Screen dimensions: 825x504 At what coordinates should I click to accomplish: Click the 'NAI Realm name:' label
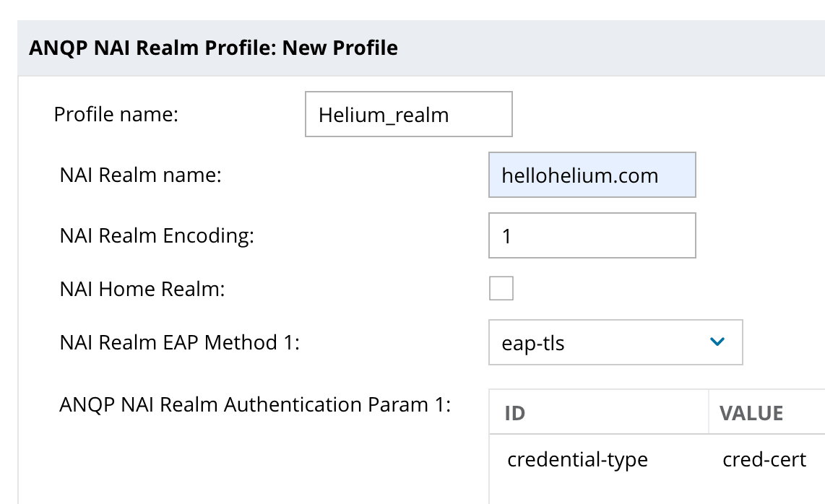coord(140,175)
